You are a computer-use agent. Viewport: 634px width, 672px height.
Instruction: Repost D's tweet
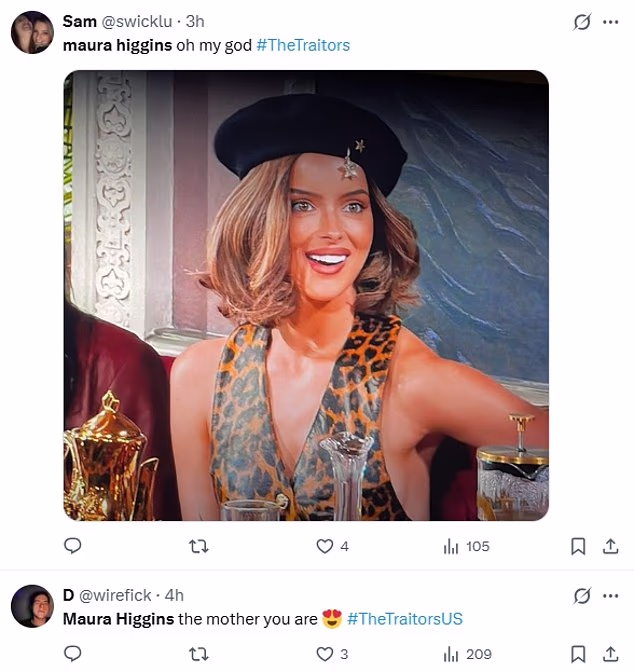pyautogui.click(x=199, y=654)
